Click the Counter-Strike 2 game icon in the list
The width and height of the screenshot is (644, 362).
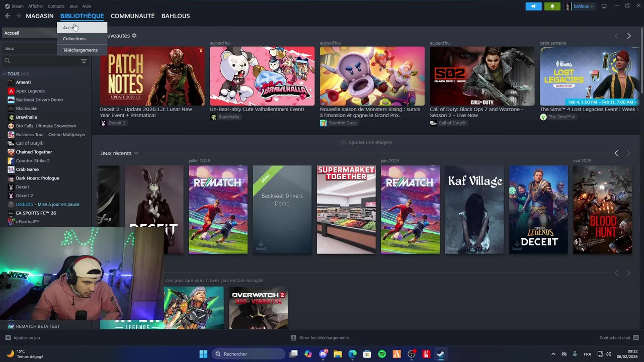(11, 160)
